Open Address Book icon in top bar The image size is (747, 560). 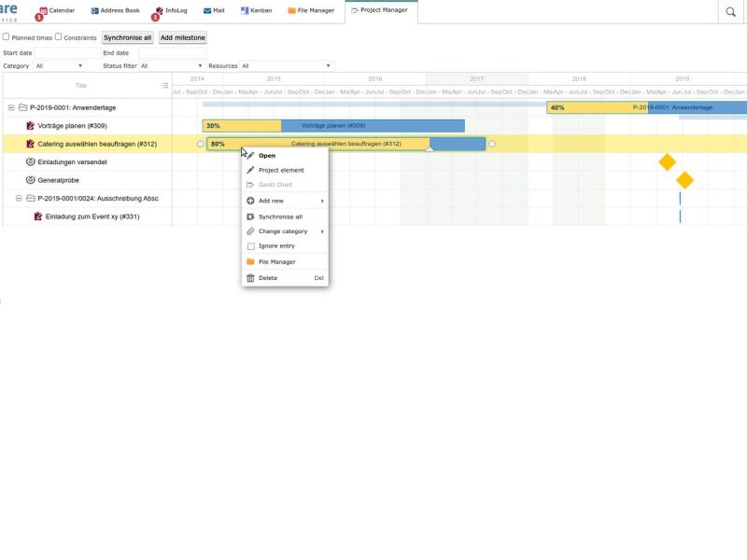point(95,10)
